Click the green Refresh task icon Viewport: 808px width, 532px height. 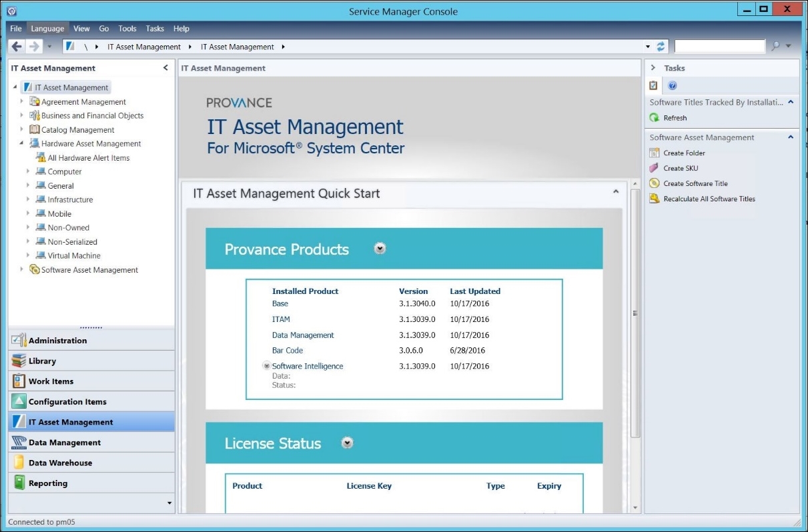tap(655, 118)
